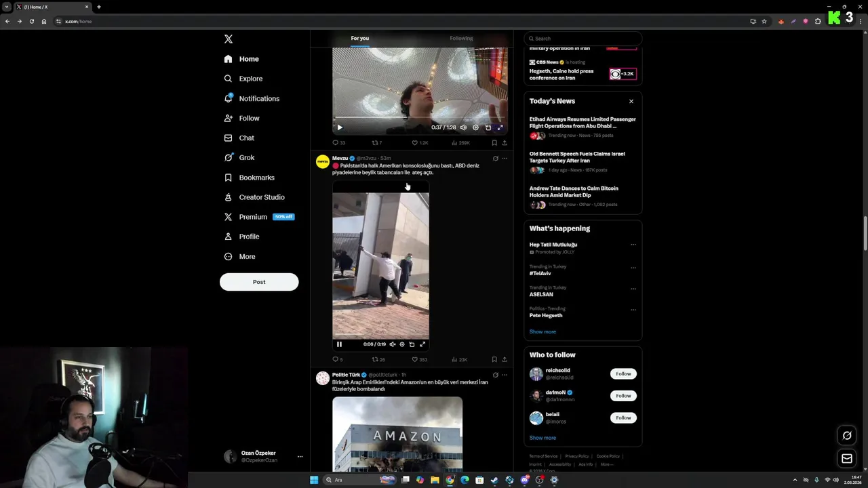View analytics of the 259K views post
868x488 pixels.
(x=460, y=143)
